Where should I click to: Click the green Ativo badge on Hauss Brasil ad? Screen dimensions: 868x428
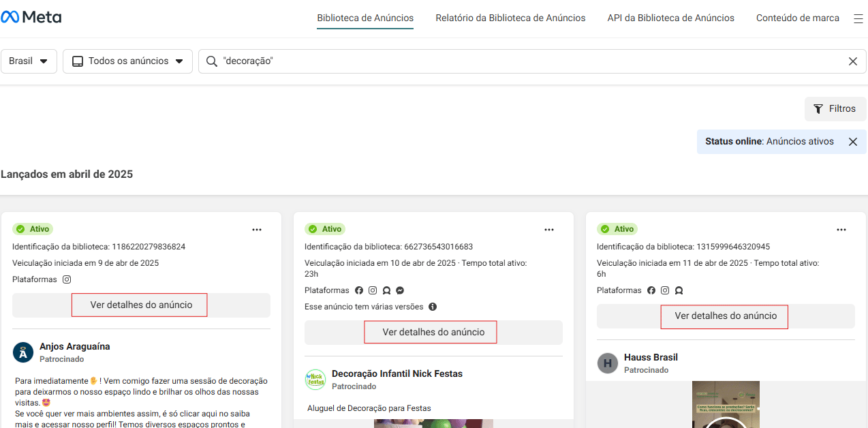click(x=617, y=229)
